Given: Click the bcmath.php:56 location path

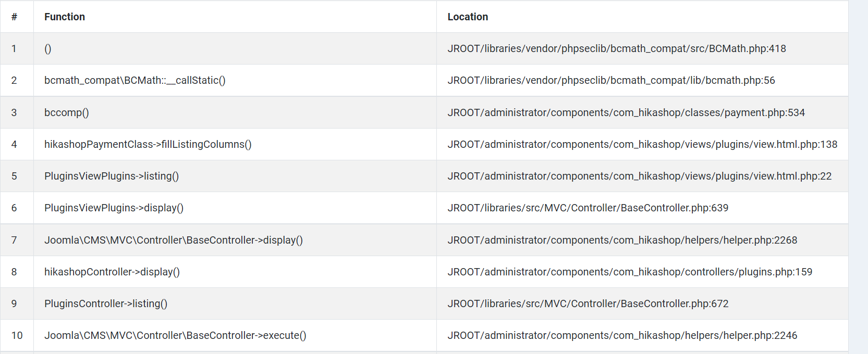Looking at the screenshot, I should (x=611, y=80).
